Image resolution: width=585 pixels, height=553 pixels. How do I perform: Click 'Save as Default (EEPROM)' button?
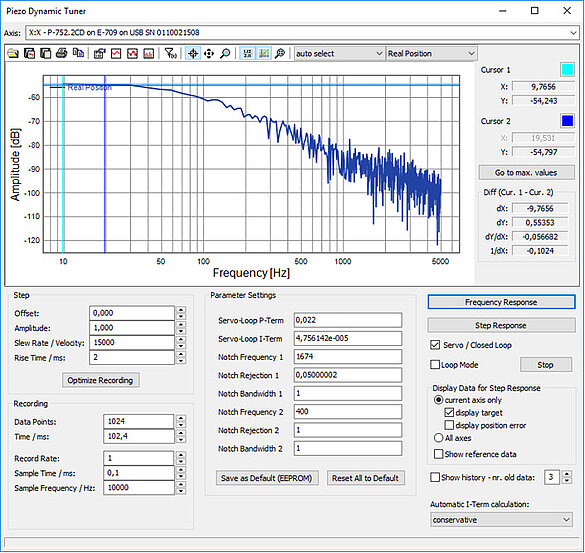267,478
